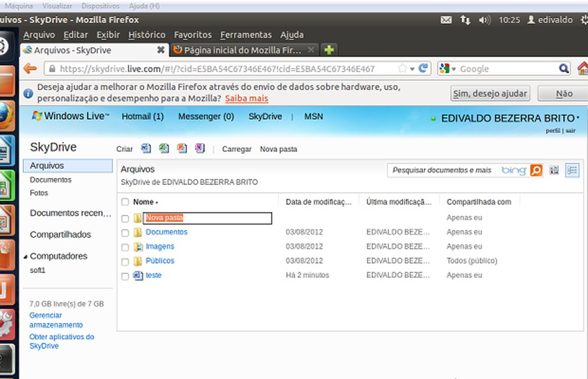
Task: Click the Bing search magnifier button
Action: coord(536,170)
